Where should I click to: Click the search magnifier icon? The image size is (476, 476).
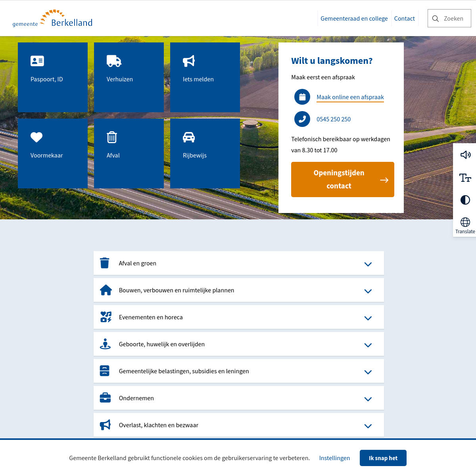(436, 19)
